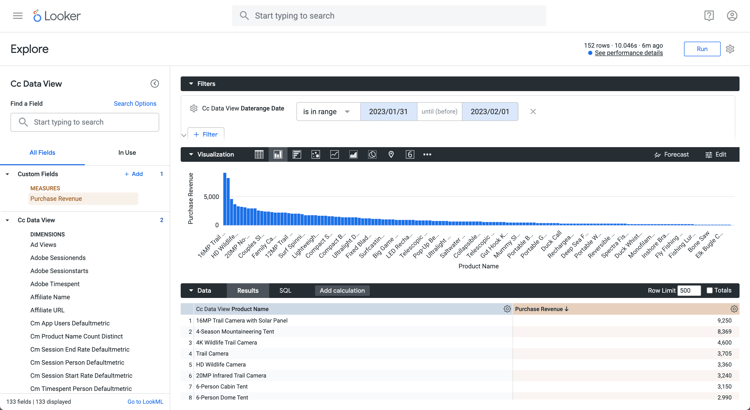Click the Forecast button

tap(671, 155)
